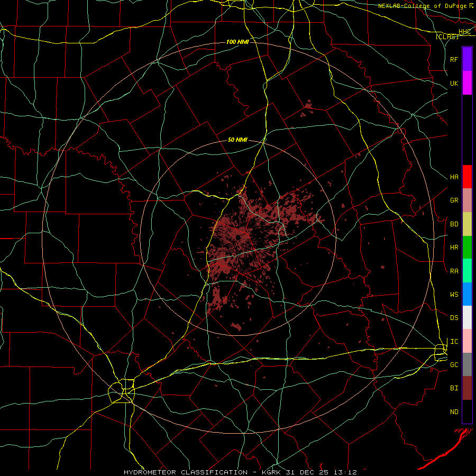Viewport: 476px width, 476px height.
Task: Click the 31 DEC 25 date stamp
Action: click(309, 472)
